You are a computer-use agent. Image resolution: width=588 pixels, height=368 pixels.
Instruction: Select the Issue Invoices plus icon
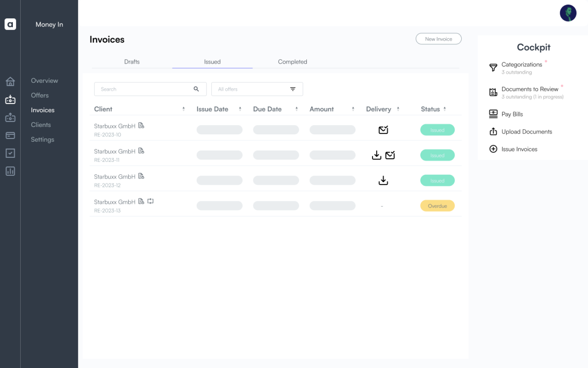(x=493, y=149)
